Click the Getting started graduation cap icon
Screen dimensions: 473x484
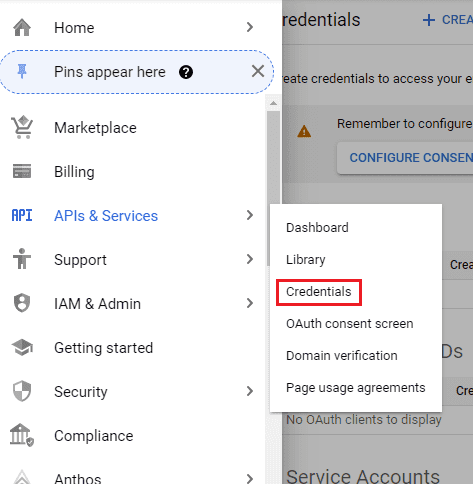[x=22, y=347]
